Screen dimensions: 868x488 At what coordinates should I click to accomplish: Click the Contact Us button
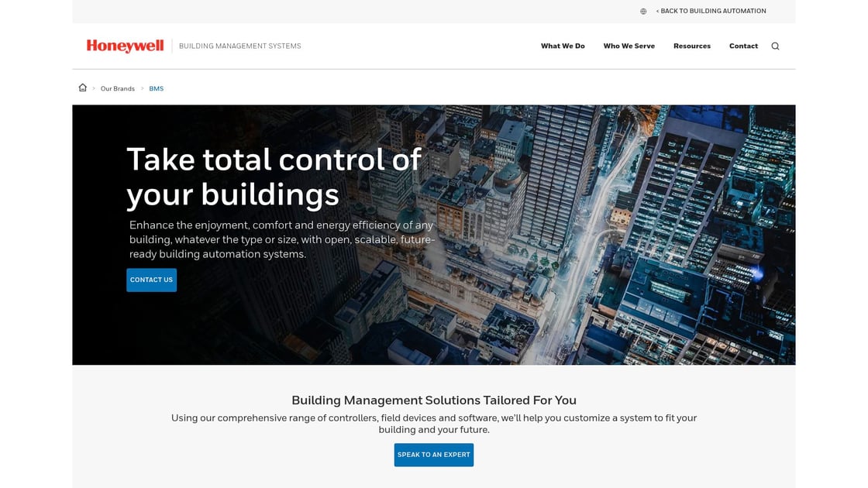pos(152,280)
